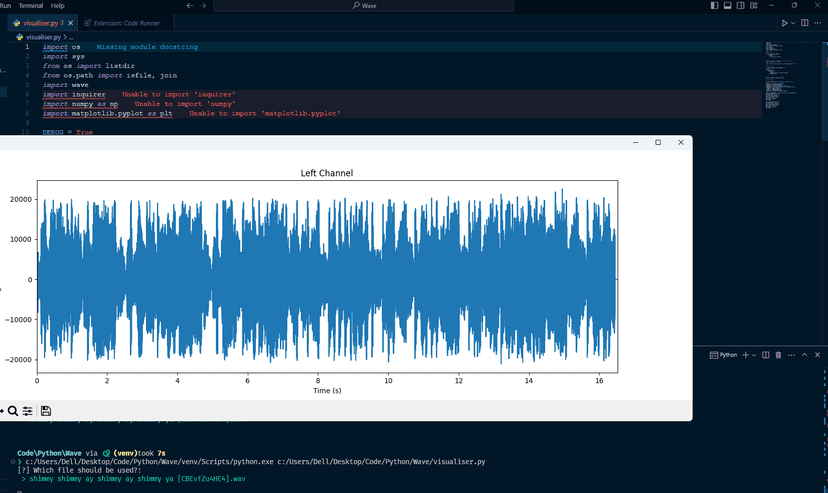This screenshot has height=493, width=828.
Task: Click the 'from os import listdir' code line
Action: (x=89, y=66)
